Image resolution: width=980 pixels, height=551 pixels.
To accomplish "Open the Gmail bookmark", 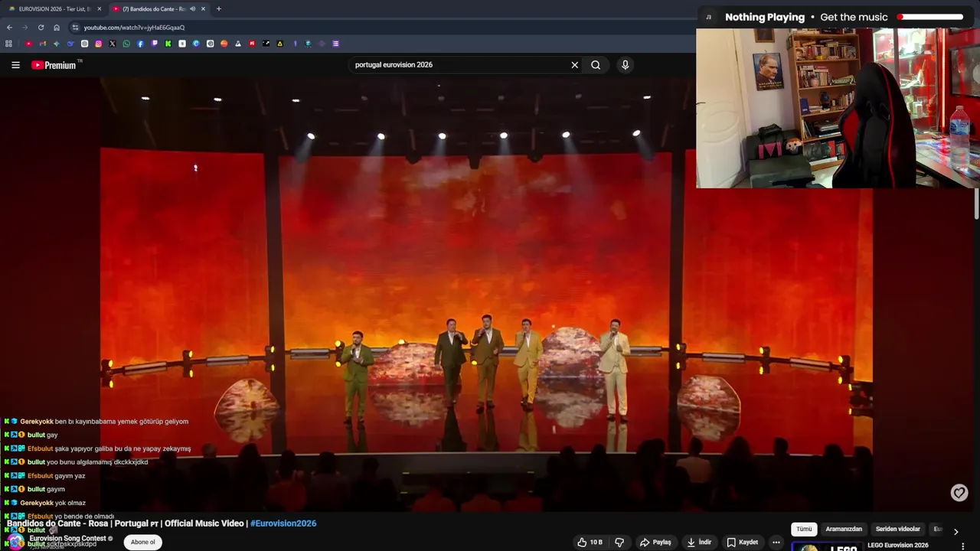I will coord(42,44).
